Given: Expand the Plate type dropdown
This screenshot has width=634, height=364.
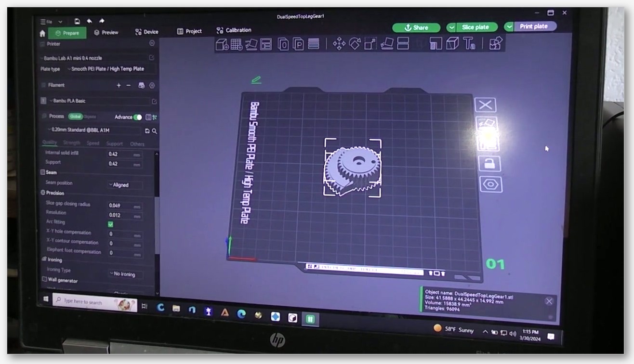Looking at the screenshot, I should point(110,69).
